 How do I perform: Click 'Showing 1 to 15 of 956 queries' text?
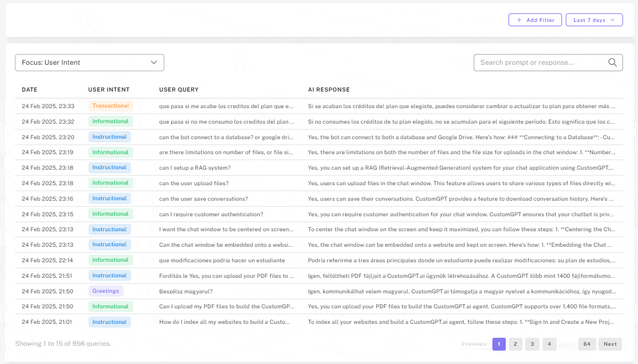pos(63,344)
